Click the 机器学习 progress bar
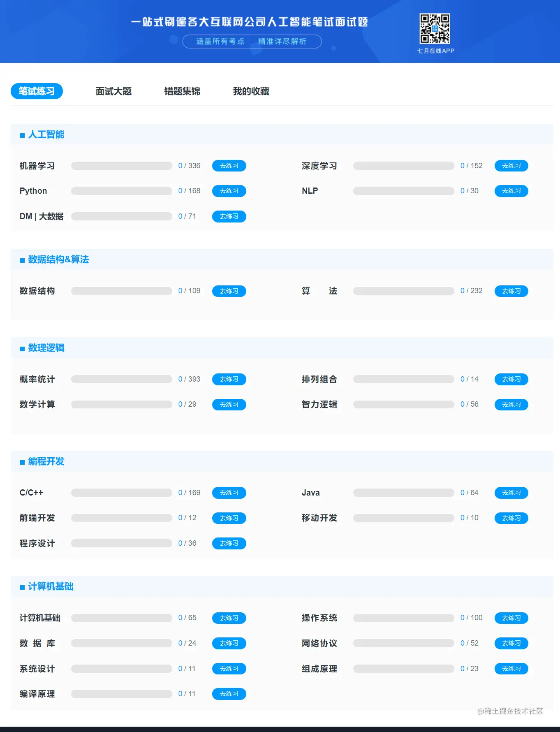Screen dimensions: 560x732 click(122, 166)
